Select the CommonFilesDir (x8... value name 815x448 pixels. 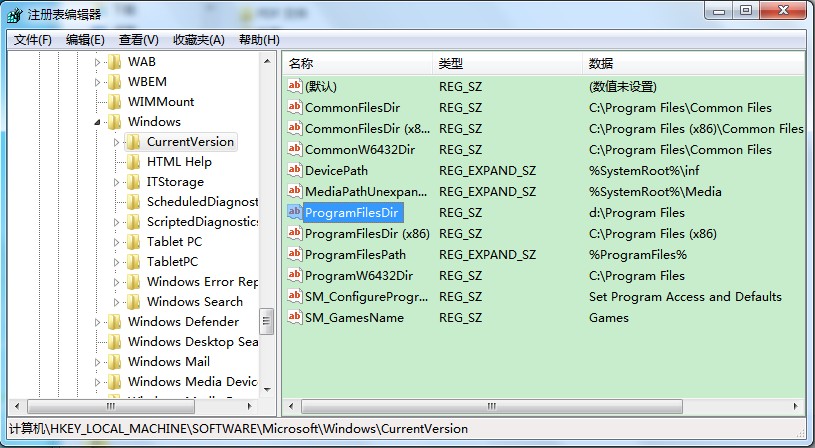[367, 128]
